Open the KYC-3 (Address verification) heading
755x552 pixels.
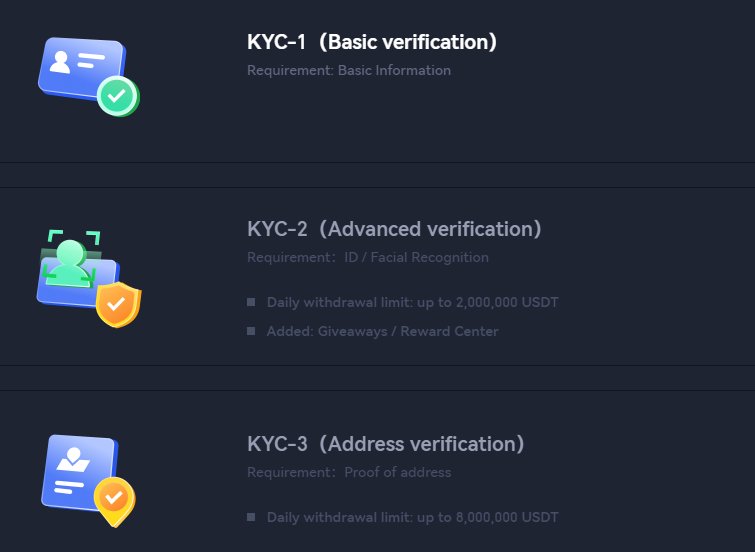coord(385,444)
